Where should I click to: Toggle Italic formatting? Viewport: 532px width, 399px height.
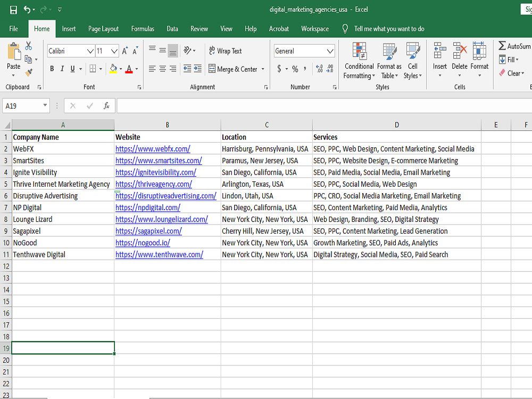coord(62,69)
